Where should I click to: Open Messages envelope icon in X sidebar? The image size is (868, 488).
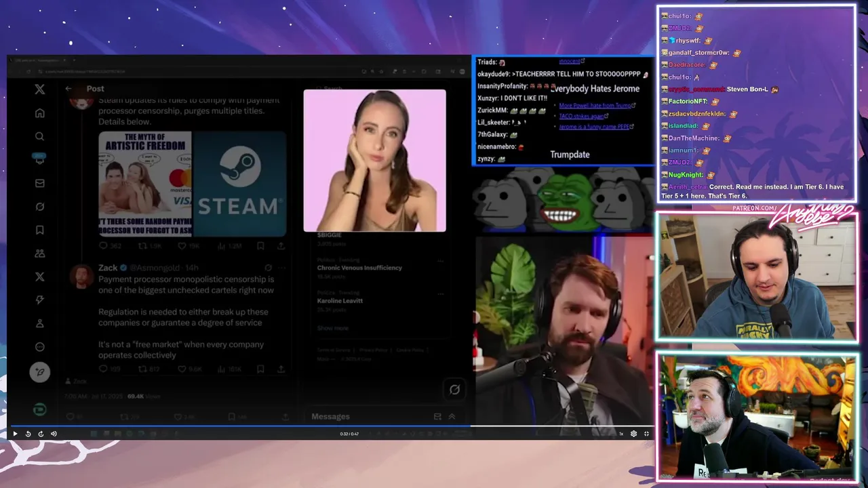click(40, 183)
